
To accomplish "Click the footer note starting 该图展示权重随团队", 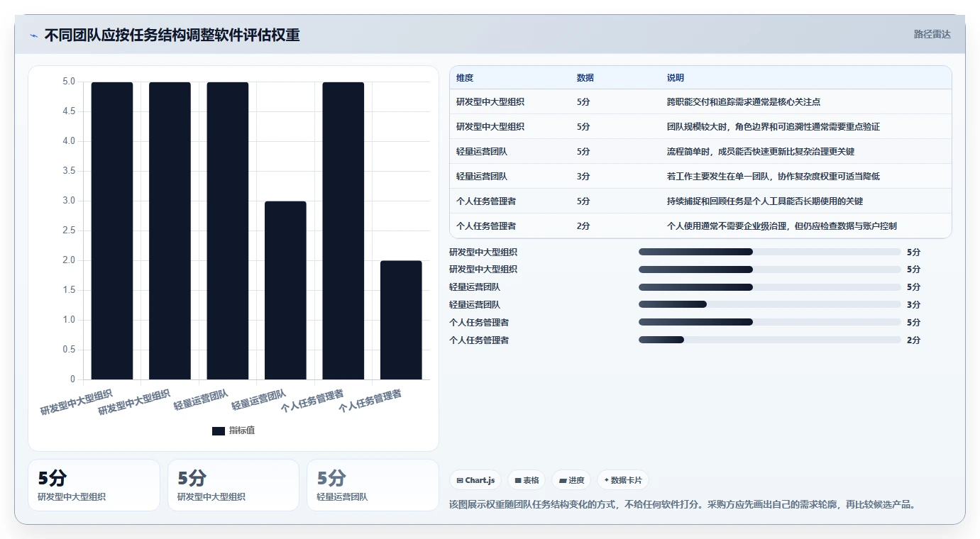I will click(683, 505).
